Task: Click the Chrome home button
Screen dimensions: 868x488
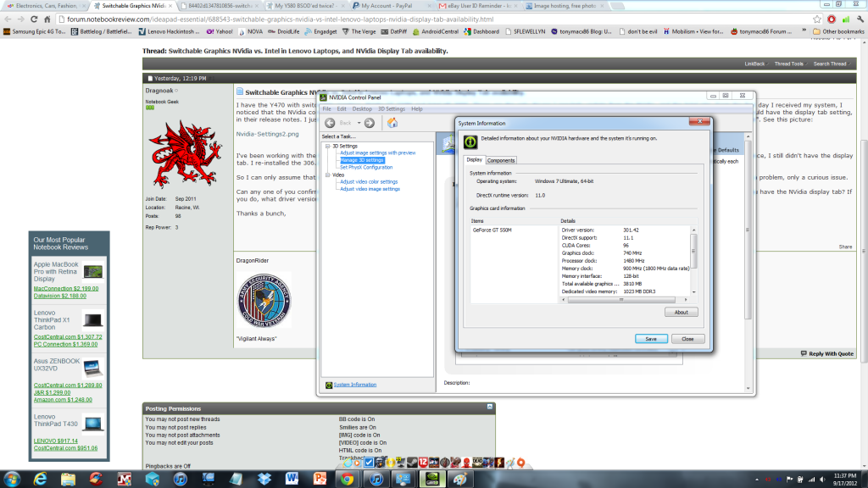Action: coord(47,19)
